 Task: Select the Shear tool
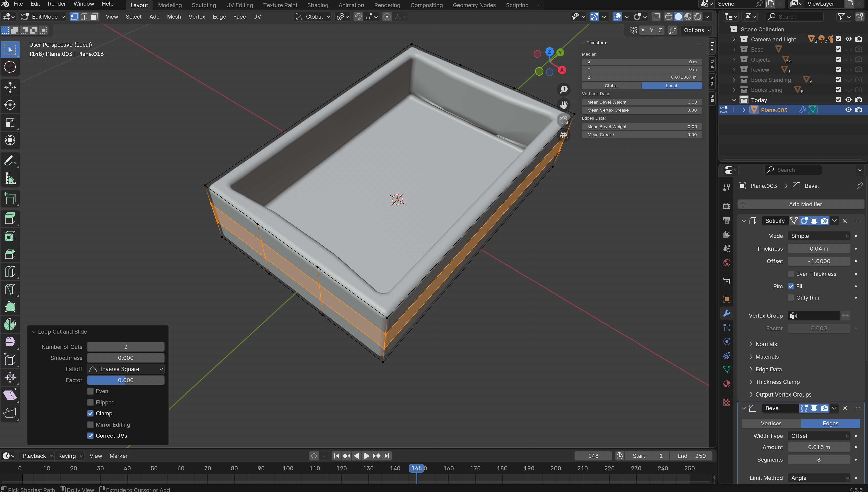coord(10,395)
